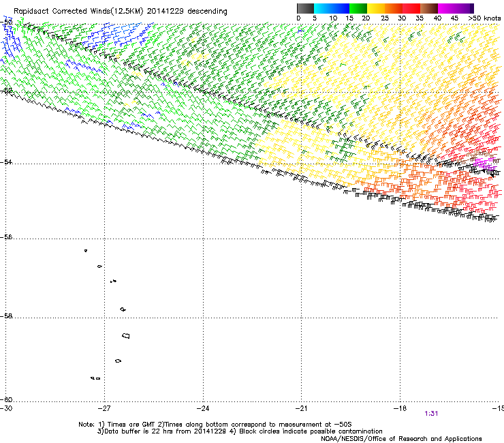This screenshot has width=504, height=443.
Task: Click the red 30-35 knots color swatch
Action: [x=411, y=8]
